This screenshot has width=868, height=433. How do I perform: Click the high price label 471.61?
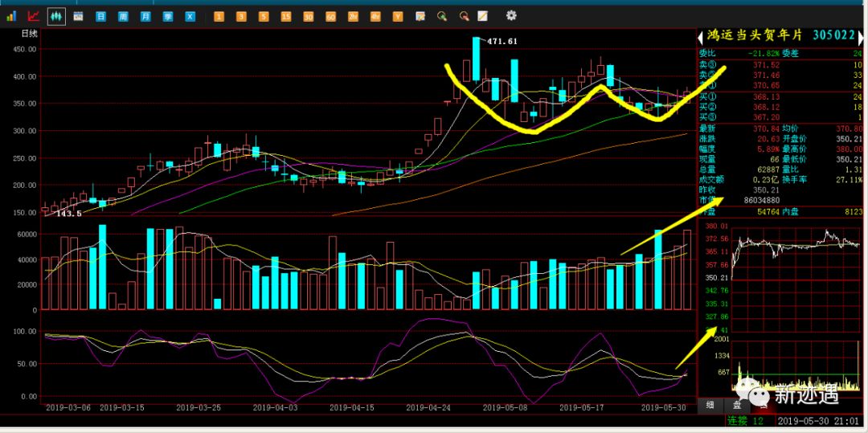[502, 41]
